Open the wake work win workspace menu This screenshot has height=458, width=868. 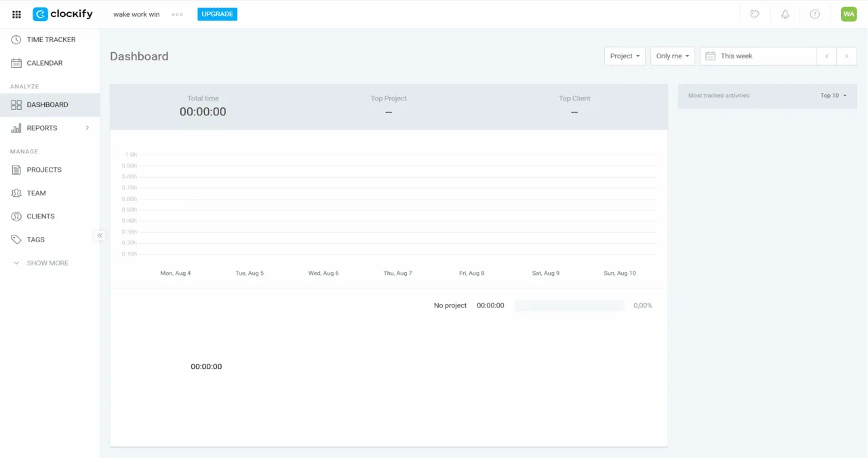[x=136, y=14]
